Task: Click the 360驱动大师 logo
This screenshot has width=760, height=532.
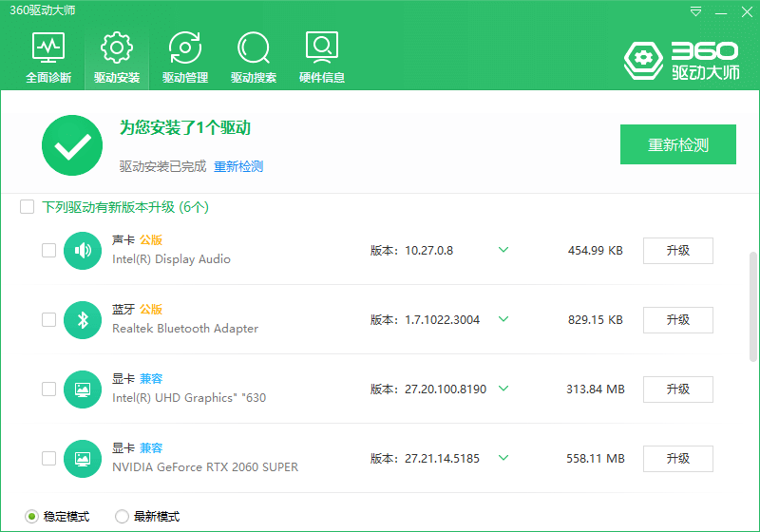Action: coord(682,61)
